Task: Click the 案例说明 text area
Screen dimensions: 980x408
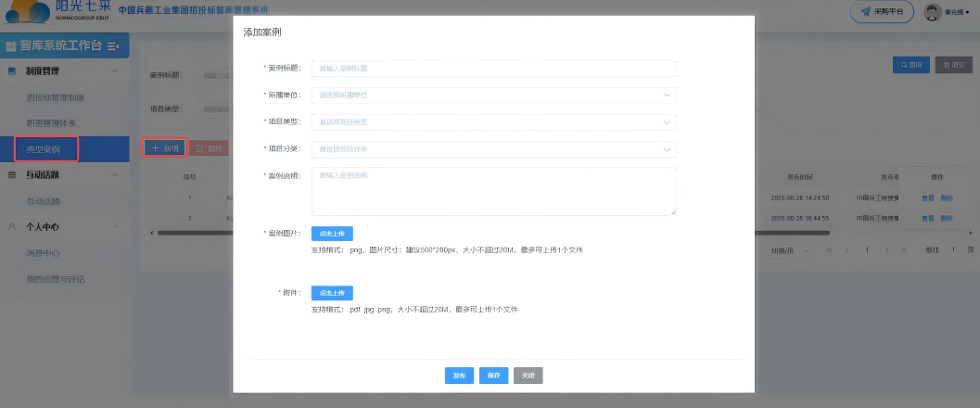Action: coord(493,191)
